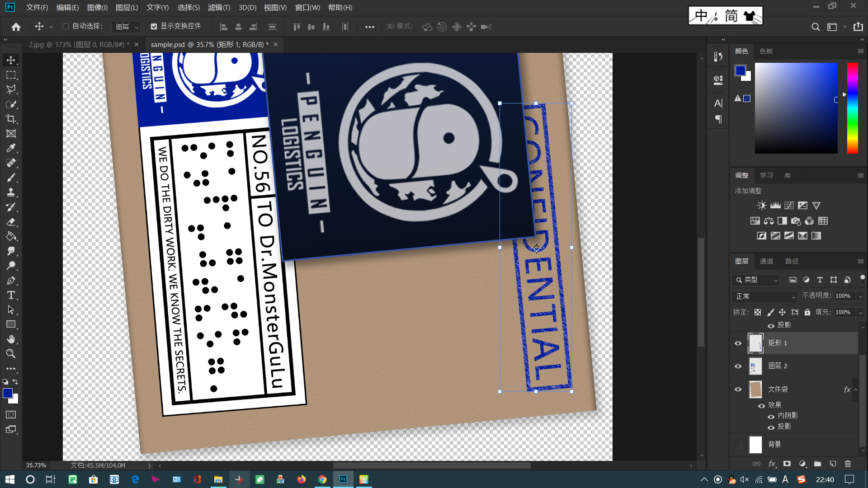Hide the 图层 2 layer
The height and width of the screenshot is (488, 868).
coord(738,366)
